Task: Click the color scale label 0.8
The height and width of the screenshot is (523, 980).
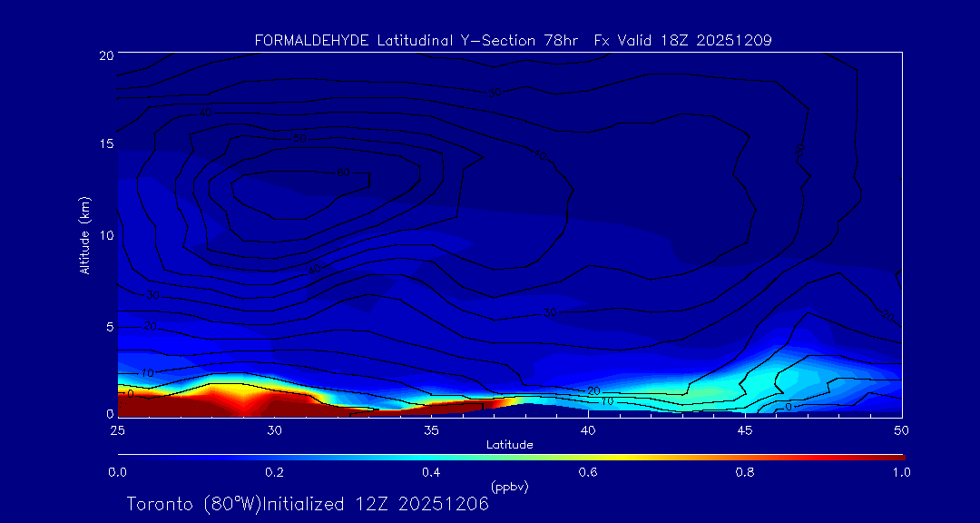Action: click(x=745, y=472)
